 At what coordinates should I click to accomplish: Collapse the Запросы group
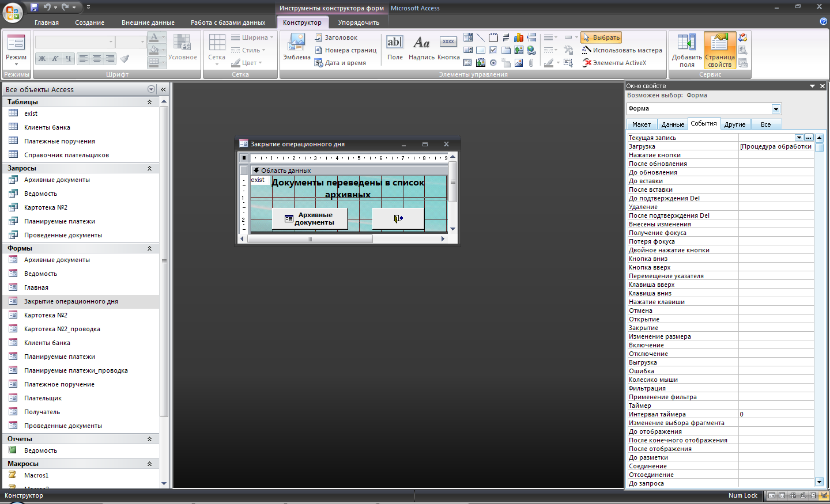click(x=149, y=168)
